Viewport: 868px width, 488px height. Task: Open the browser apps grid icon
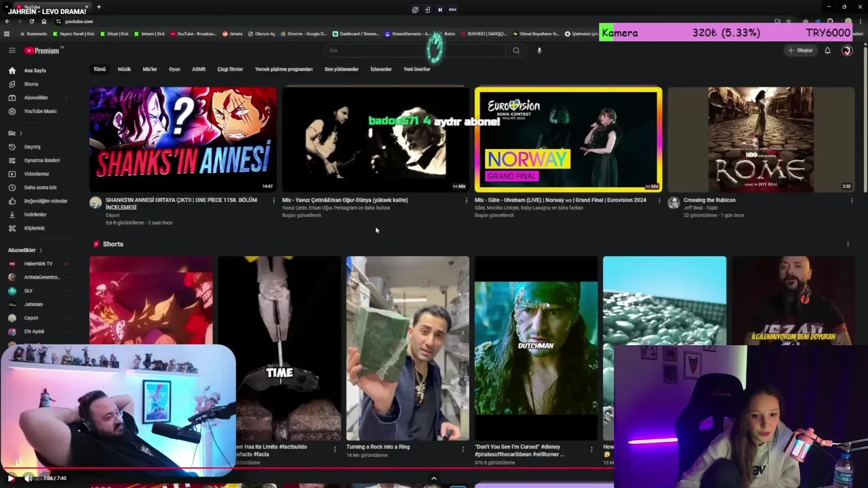[x=7, y=33]
